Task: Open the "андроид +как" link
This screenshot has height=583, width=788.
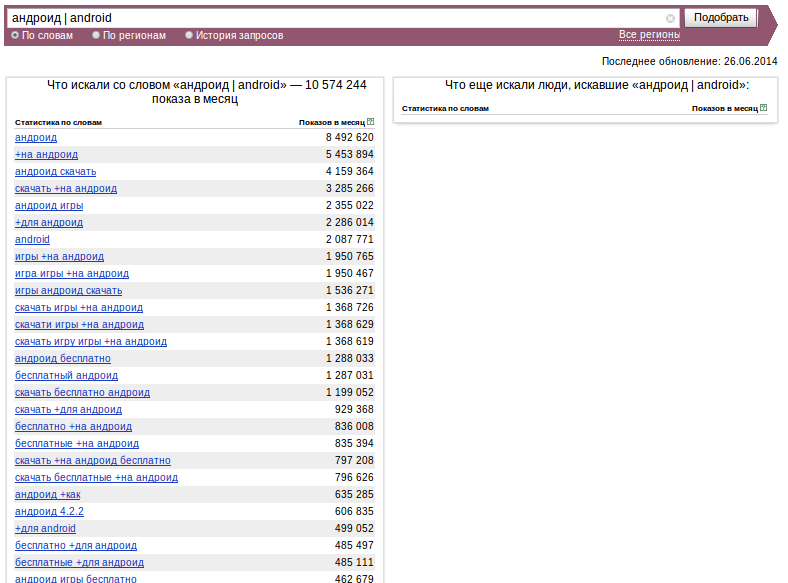Action: coord(48,495)
